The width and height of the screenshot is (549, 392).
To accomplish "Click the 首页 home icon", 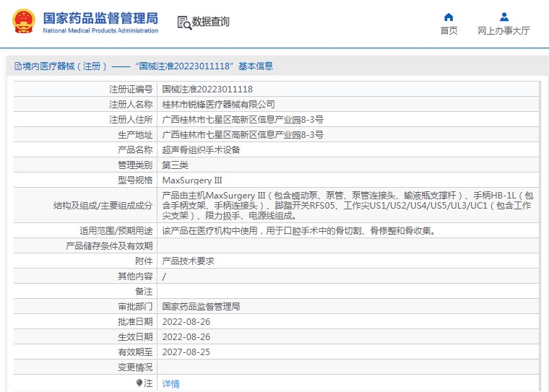I will click(x=449, y=17).
